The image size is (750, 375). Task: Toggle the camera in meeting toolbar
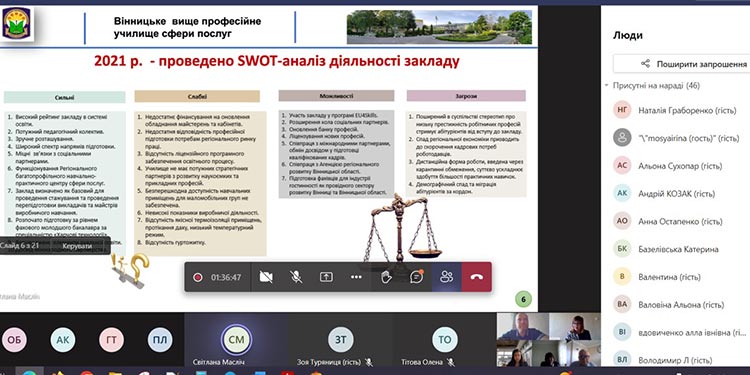265,277
